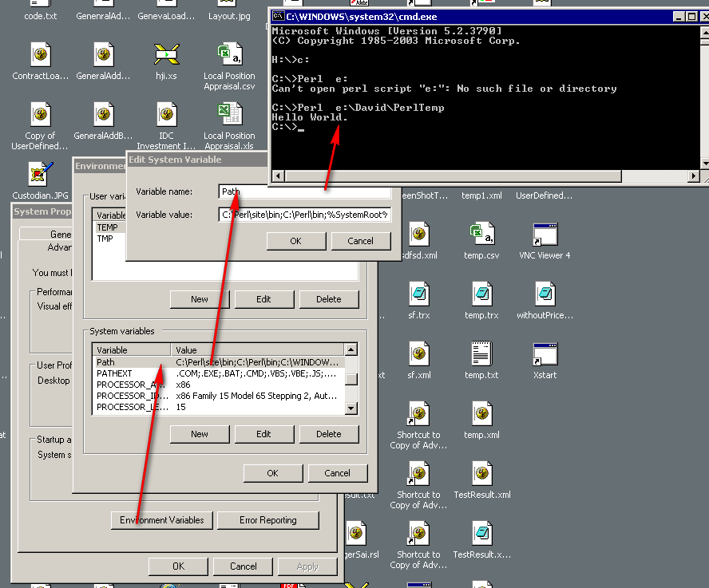Select the temp.txt desktop icon
The width and height of the screenshot is (709, 588).
click(481, 354)
